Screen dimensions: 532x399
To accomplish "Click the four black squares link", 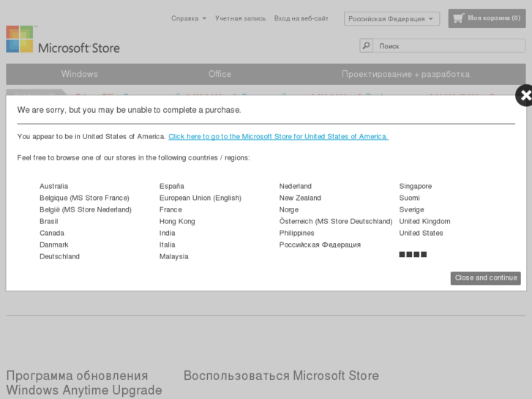I will [413, 255].
